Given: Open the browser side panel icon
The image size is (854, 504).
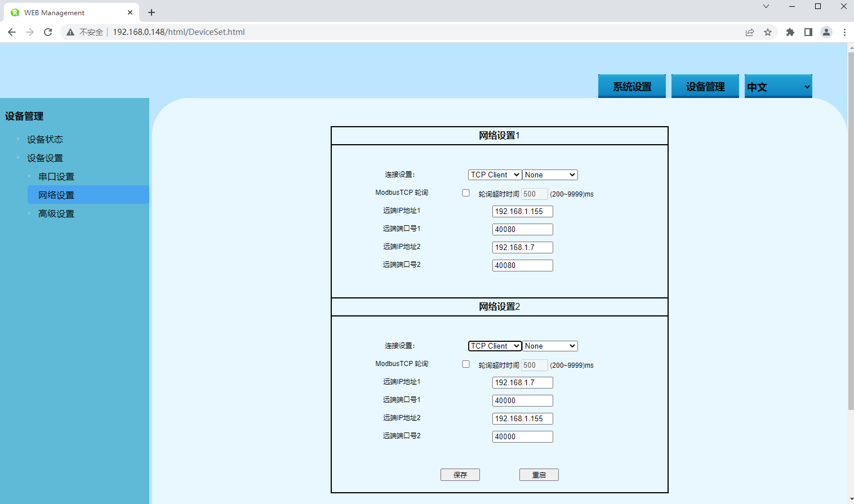Looking at the screenshot, I should click(808, 32).
